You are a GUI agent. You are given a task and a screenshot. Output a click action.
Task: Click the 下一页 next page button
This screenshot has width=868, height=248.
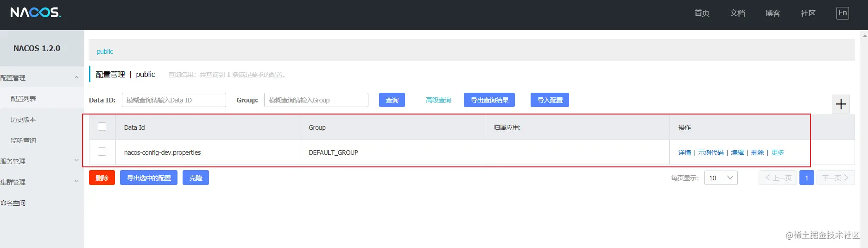[x=836, y=178]
